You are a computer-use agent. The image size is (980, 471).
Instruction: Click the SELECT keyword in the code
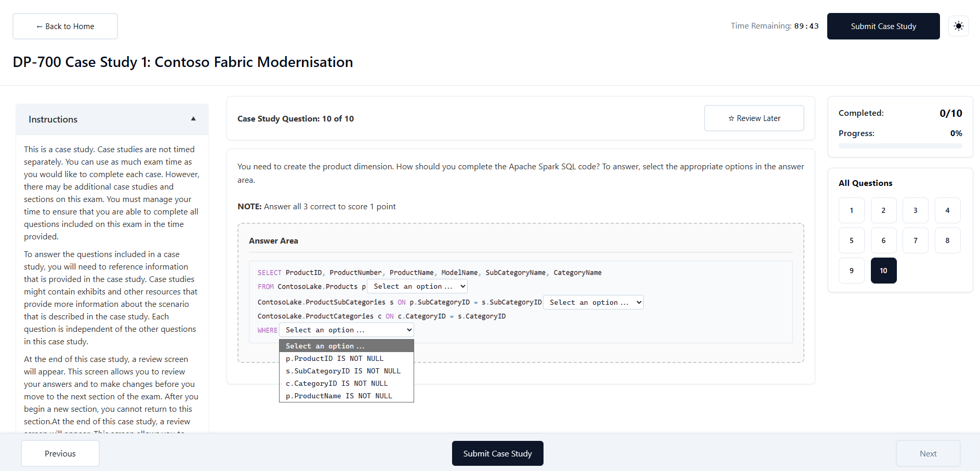(269, 273)
